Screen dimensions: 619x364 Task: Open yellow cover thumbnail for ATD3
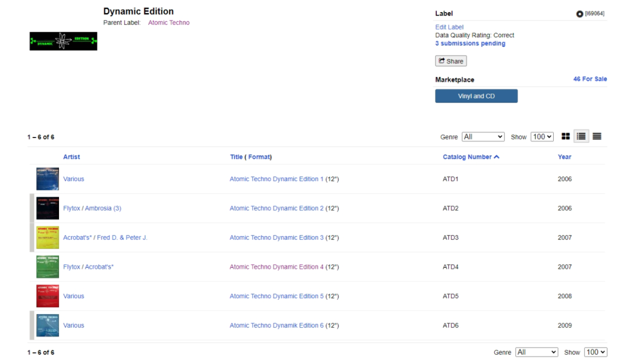[48, 237]
